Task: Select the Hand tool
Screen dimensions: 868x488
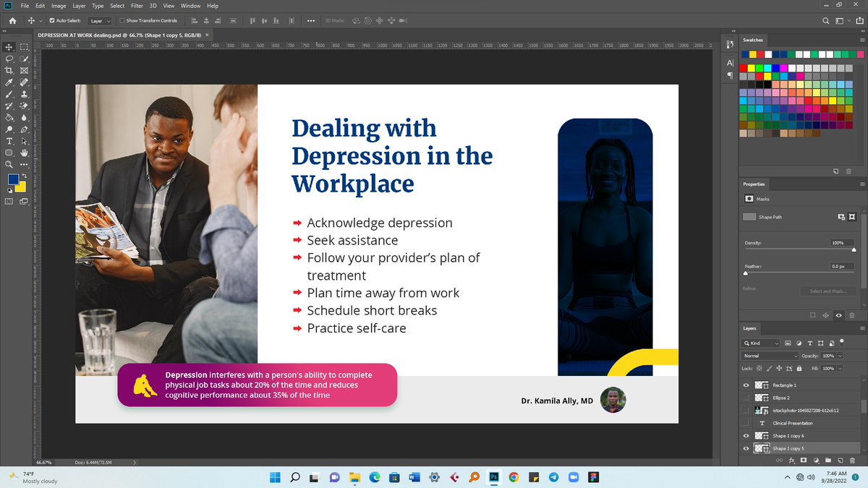Action: [x=24, y=153]
